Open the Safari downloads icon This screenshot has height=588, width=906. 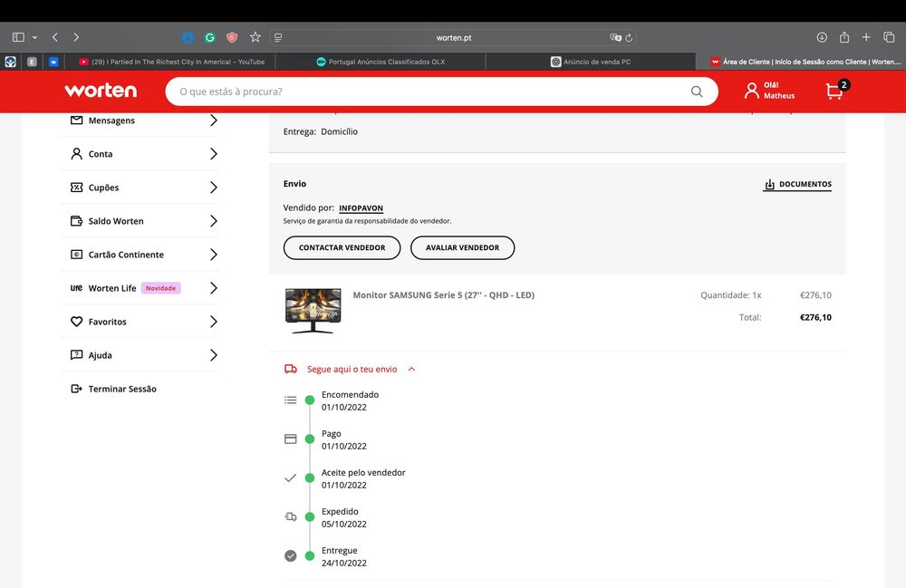click(822, 37)
